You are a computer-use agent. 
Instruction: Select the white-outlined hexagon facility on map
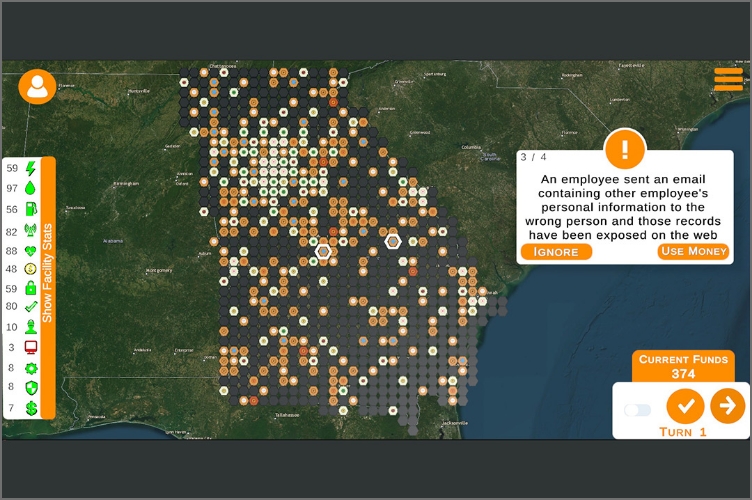pyautogui.click(x=393, y=241)
